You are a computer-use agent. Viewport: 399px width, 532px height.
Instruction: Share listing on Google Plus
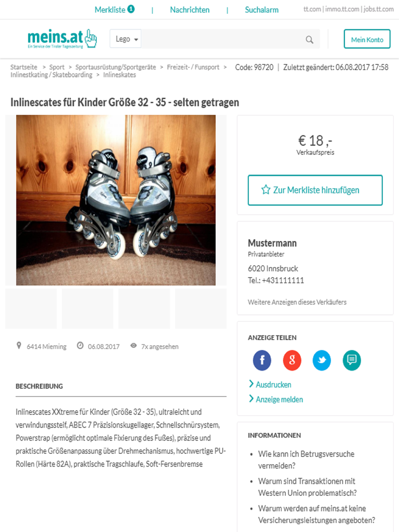coord(292,360)
